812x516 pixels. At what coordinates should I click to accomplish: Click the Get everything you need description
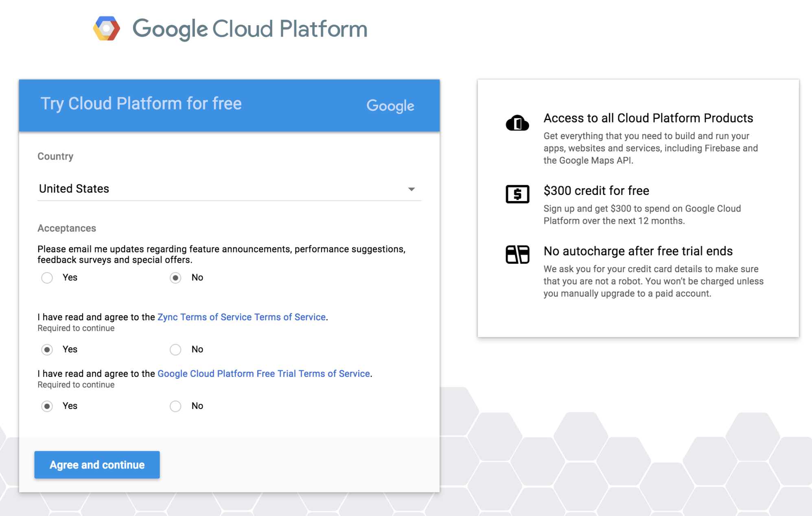click(651, 148)
